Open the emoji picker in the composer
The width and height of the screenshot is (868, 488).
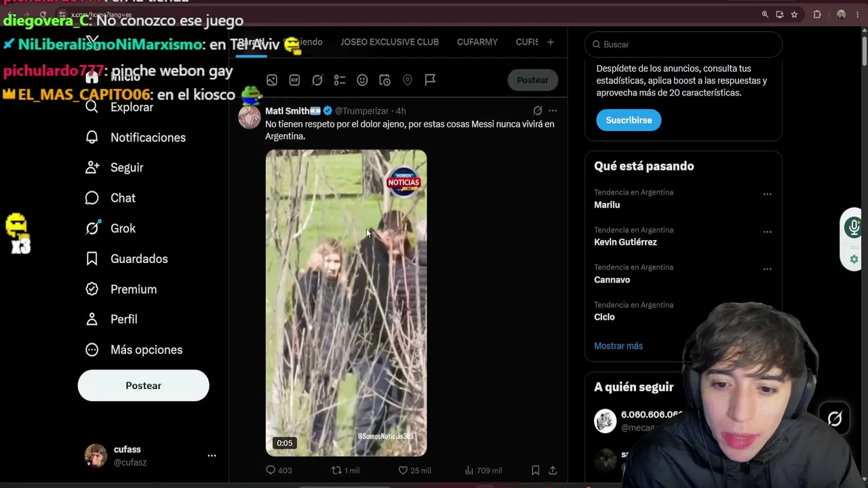coord(362,80)
